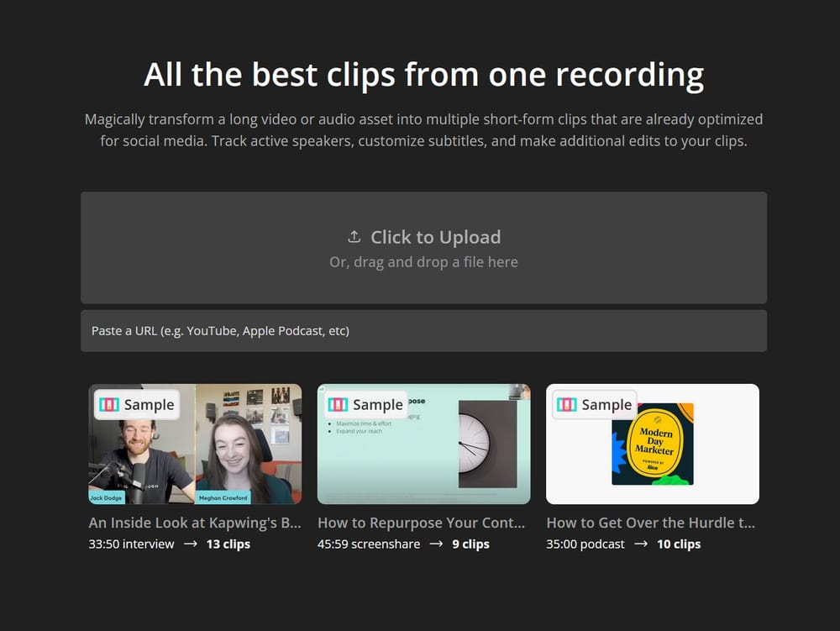Click the upload arrow icon
The width and height of the screenshot is (840, 631).
click(354, 237)
